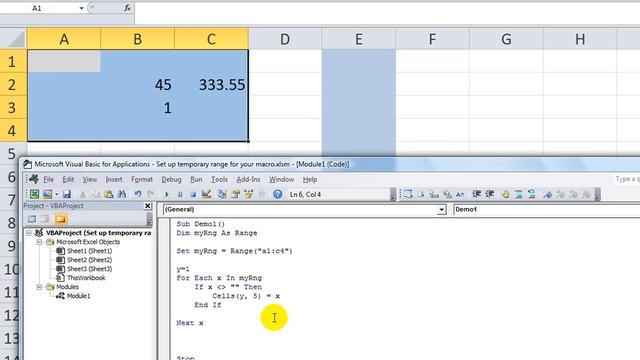The height and width of the screenshot is (360, 640).
Task: Click the List Properties/Methods icon
Action: [x=408, y=194]
